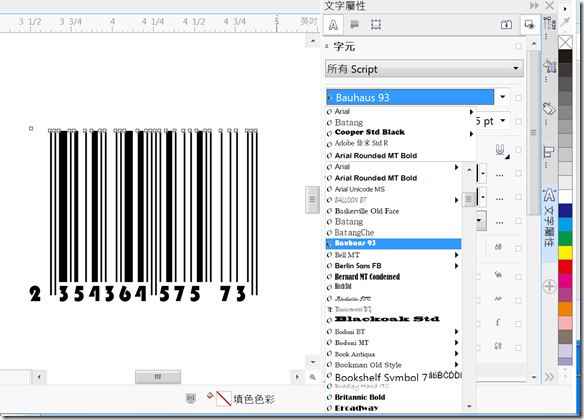
Task: Expand the docker strip chevrons
Action: point(549,377)
